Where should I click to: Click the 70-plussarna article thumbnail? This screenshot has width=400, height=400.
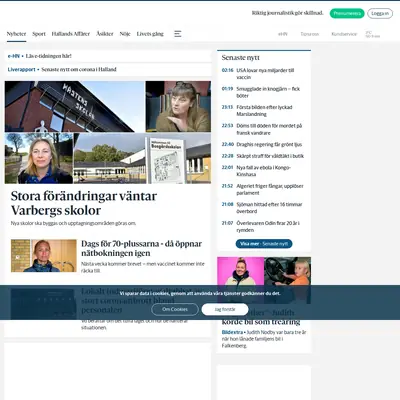point(44,256)
